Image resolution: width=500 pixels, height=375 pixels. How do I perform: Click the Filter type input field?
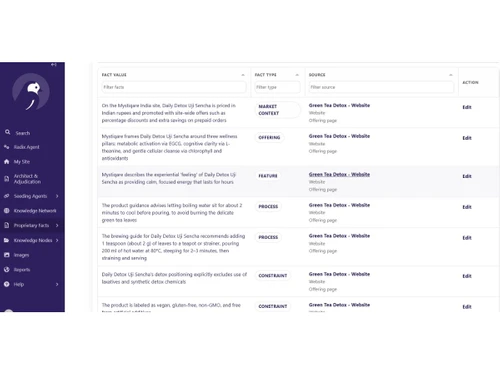(277, 87)
